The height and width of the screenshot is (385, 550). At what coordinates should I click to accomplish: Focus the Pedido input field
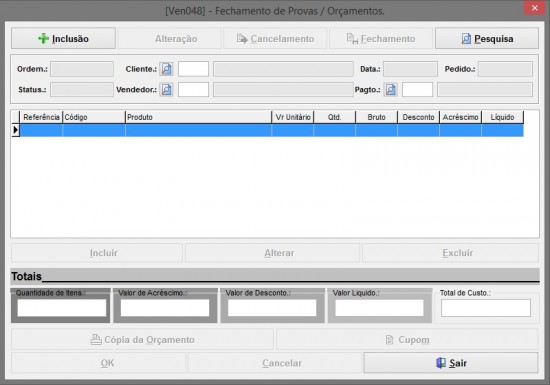(505, 69)
